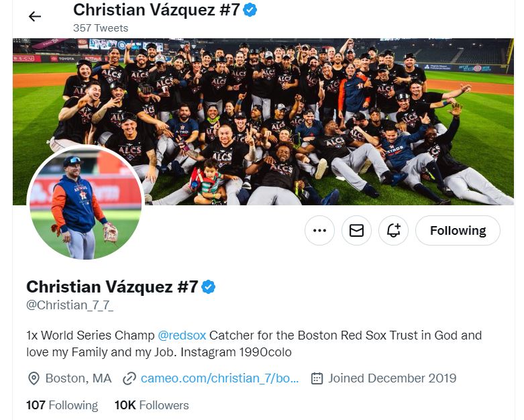The height and width of the screenshot is (420, 524).
Task: View the 10K Followers list
Action: [x=152, y=405]
